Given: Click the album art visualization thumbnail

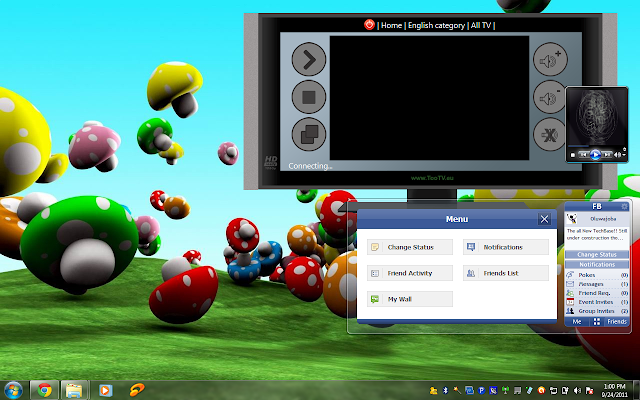Looking at the screenshot, I should tap(596, 116).
